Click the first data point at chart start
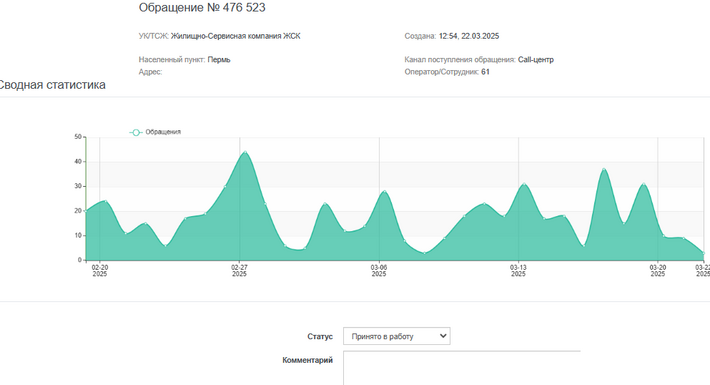 click(x=86, y=211)
